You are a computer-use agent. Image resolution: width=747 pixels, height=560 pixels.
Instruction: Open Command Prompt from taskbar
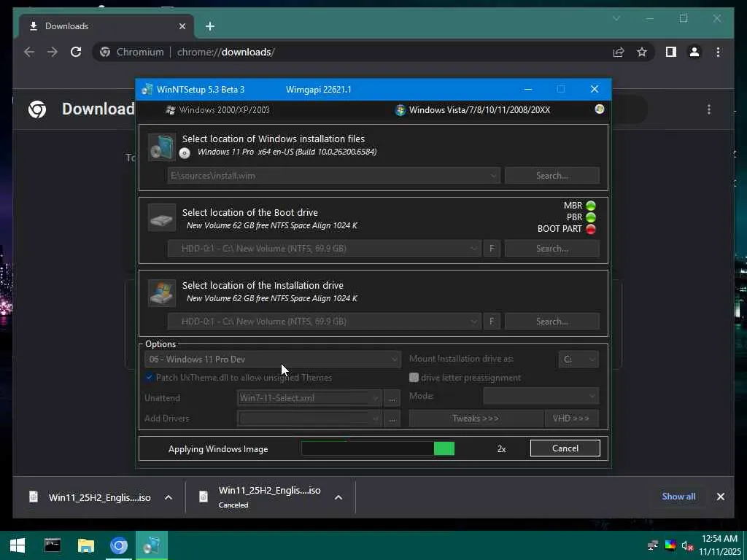pyautogui.click(x=53, y=545)
